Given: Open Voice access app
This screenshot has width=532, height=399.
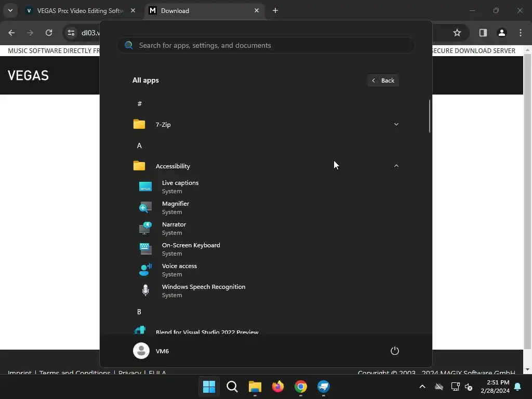Looking at the screenshot, I should coord(265,270).
